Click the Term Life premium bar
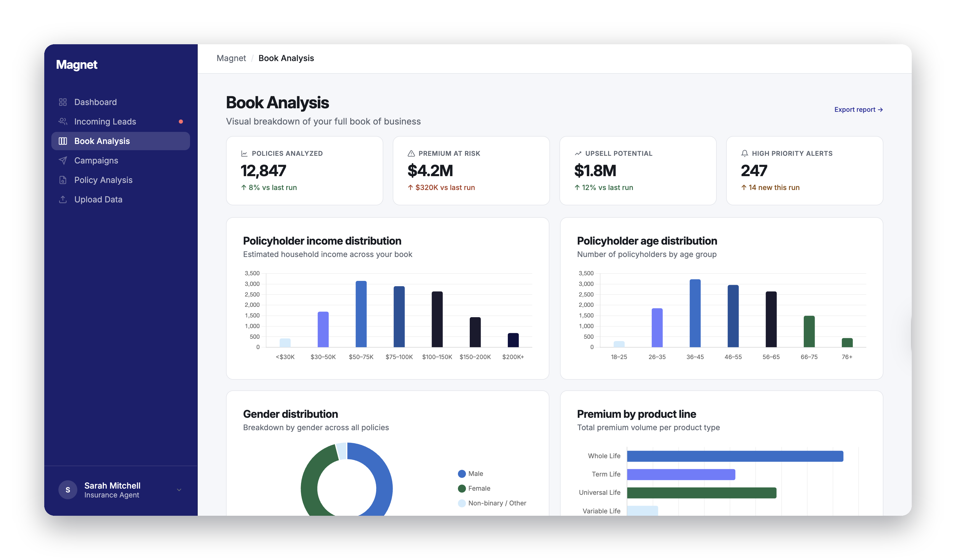 tap(681, 475)
